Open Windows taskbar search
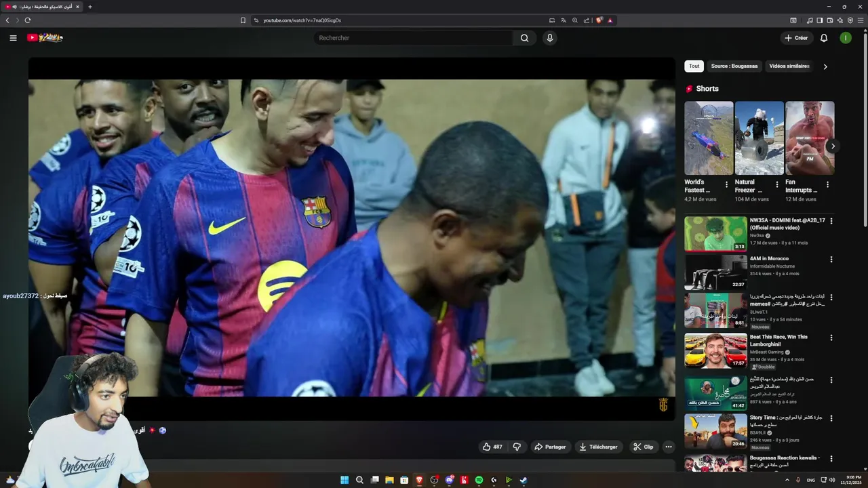The width and height of the screenshot is (868, 488). pyautogui.click(x=359, y=480)
